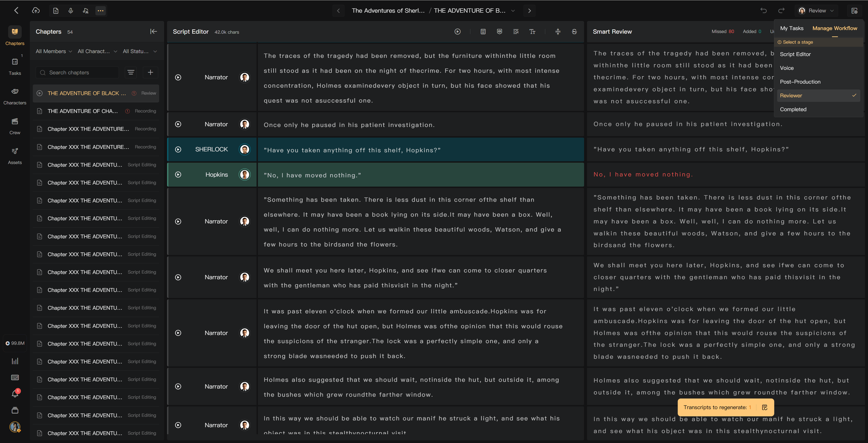Click the text size icon in Script Editor

(x=532, y=32)
